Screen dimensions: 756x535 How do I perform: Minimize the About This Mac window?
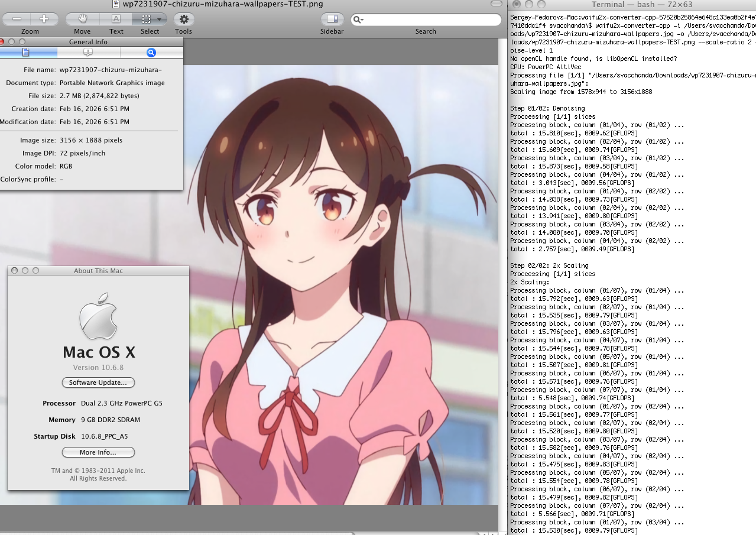point(25,270)
